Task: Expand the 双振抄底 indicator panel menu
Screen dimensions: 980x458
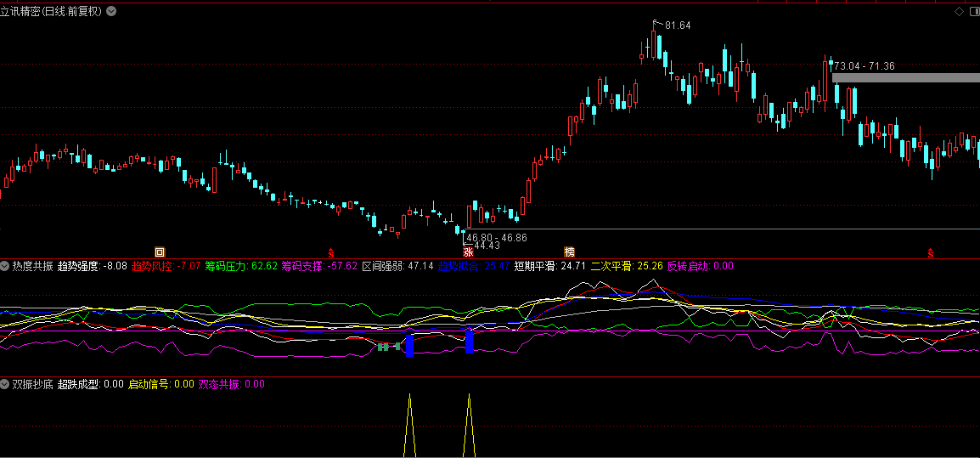Action: click(5, 384)
